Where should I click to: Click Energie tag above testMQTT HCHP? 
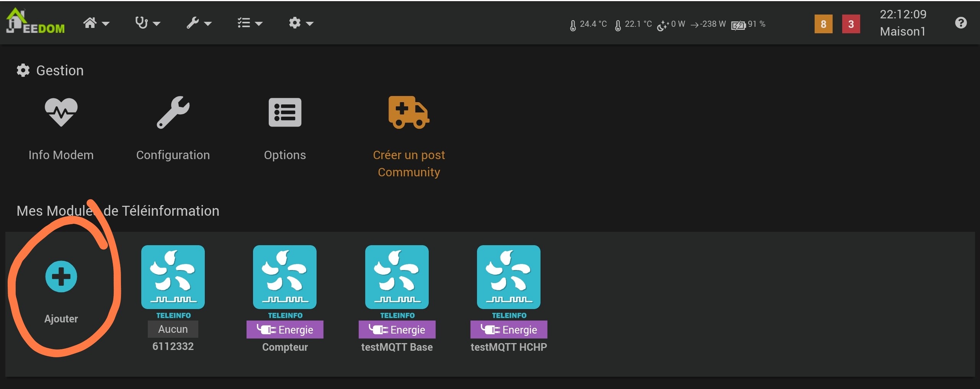tap(509, 329)
